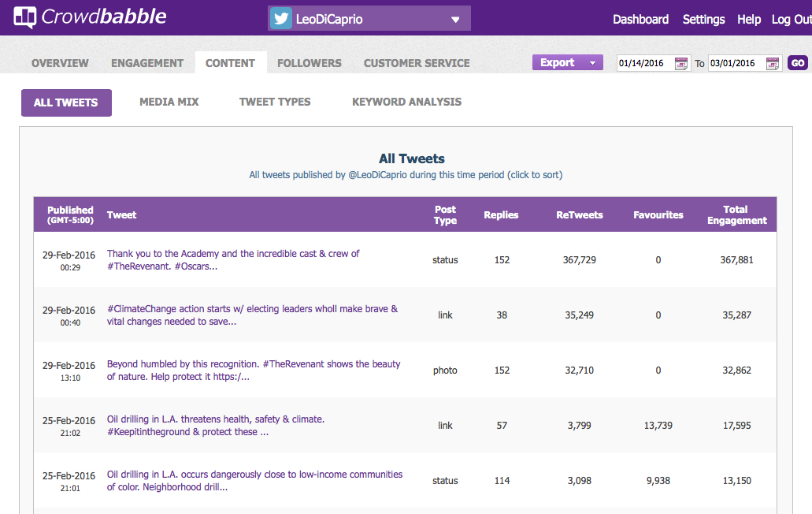Sort by Post Type column header
The image size is (812, 514).
click(445, 215)
